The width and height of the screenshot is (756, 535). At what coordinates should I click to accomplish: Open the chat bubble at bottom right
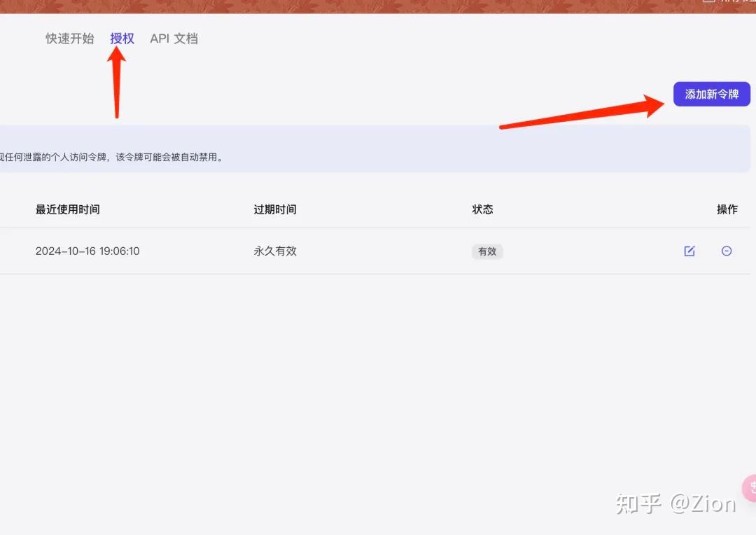click(x=751, y=488)
